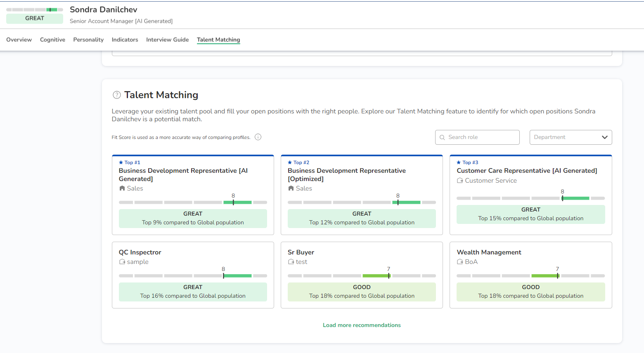Click the QC Inspectror fit score bar
Image resolution: width=644 pixels, height=353 pixels.
193,275
